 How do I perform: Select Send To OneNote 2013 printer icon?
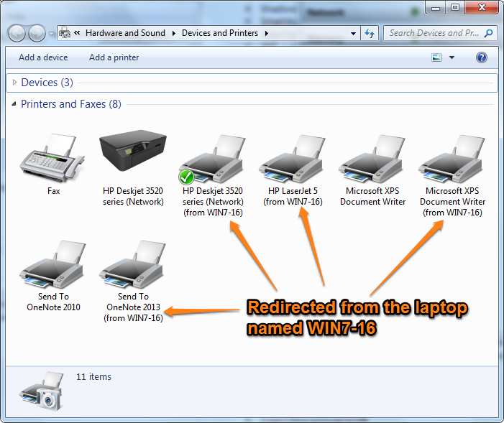click(132, 264)
